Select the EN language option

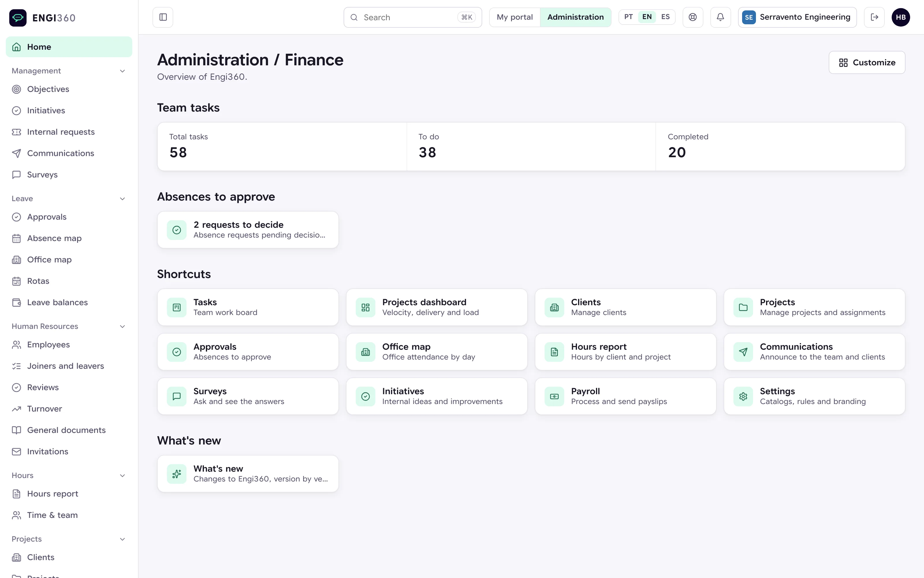pos(647,17)
